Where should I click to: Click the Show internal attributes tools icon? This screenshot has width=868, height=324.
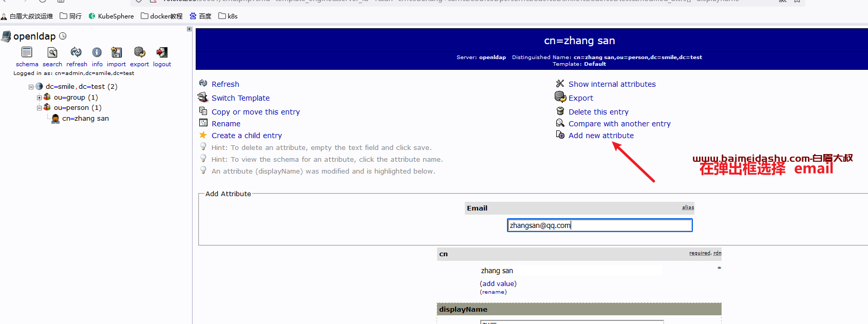[x=560, y=83]
